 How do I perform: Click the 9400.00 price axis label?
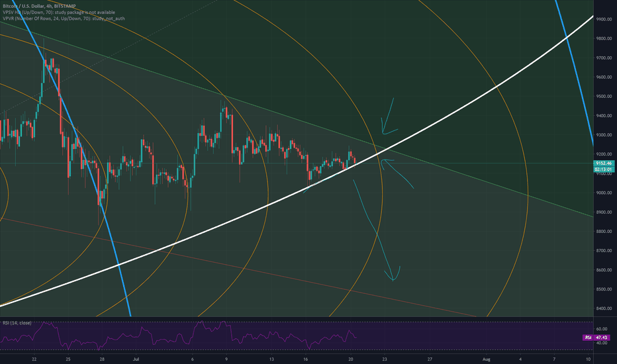[x=604, y=116]
